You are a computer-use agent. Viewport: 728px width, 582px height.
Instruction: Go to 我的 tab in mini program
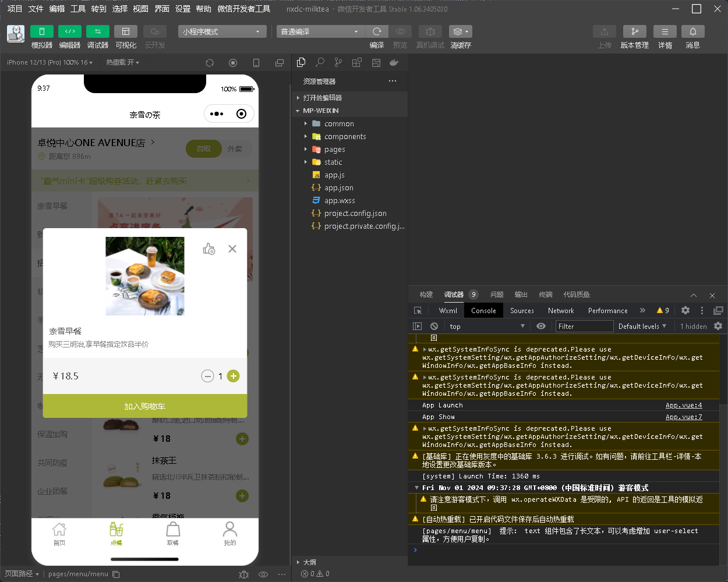[230, 533]
